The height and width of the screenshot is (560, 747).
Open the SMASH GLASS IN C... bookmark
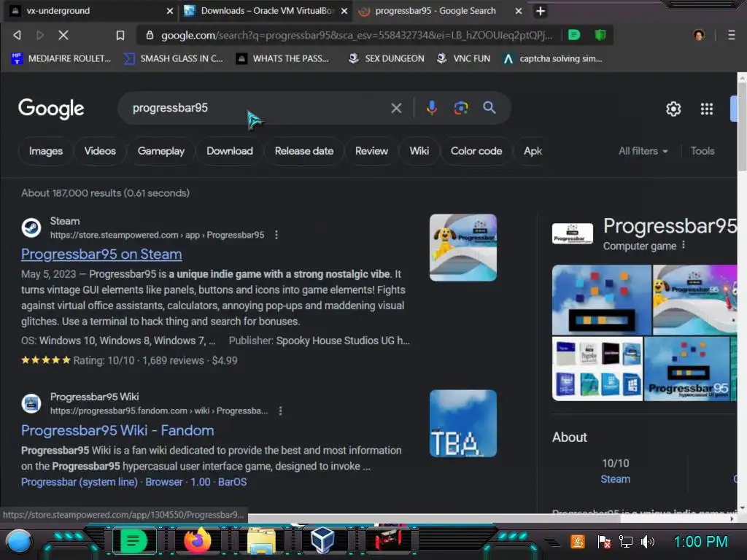point(174,58)
